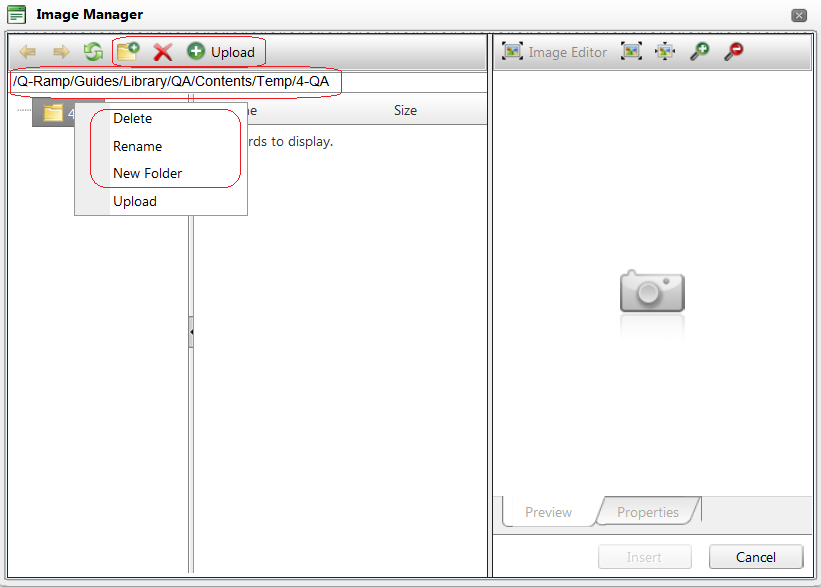Refresh the file list
Screen dimensions: 821x588
(x=94, y=52)
